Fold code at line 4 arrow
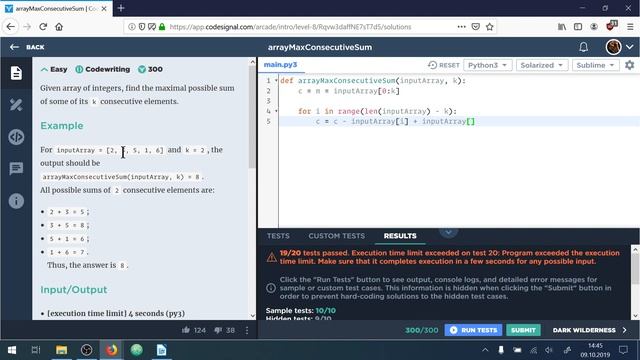Viewport: 640px width, 360px height. pos(276,111)
